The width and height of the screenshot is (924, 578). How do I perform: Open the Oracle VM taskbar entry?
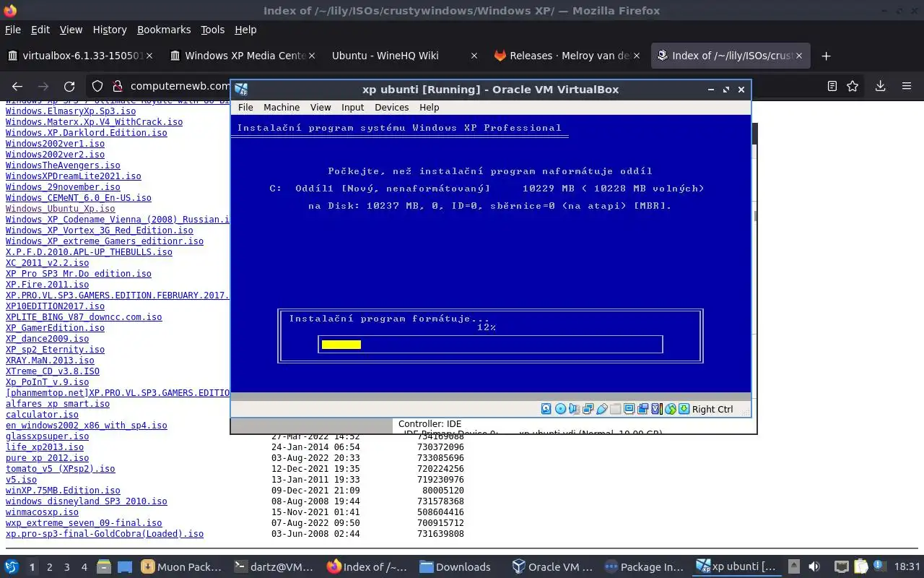553,566
